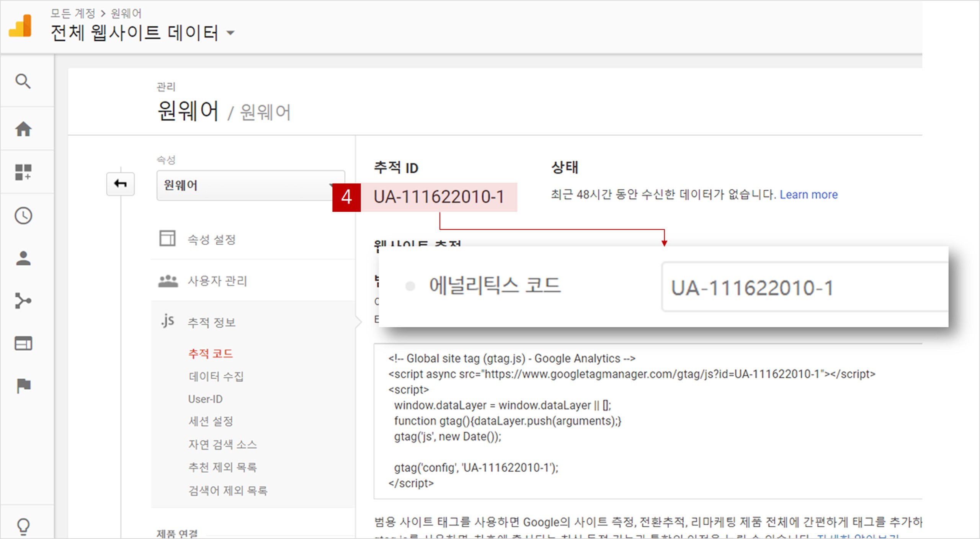This screenshot has height=539, width=980.
Task: Select 검색어 제외 목록 submenu item
Action: [x=228, y=490]
